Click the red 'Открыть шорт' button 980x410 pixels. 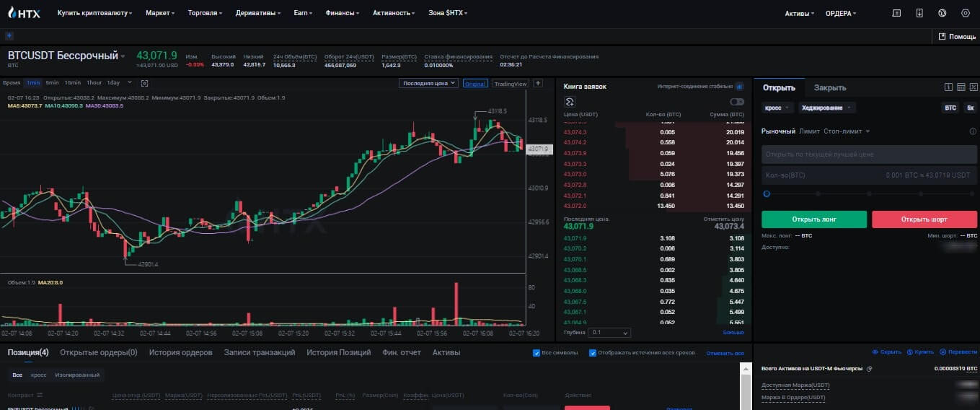(924, 219)
